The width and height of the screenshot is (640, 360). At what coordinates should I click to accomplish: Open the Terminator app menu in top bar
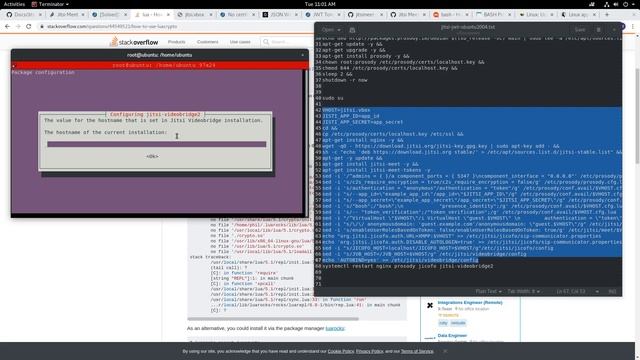[x=50, y=4]
